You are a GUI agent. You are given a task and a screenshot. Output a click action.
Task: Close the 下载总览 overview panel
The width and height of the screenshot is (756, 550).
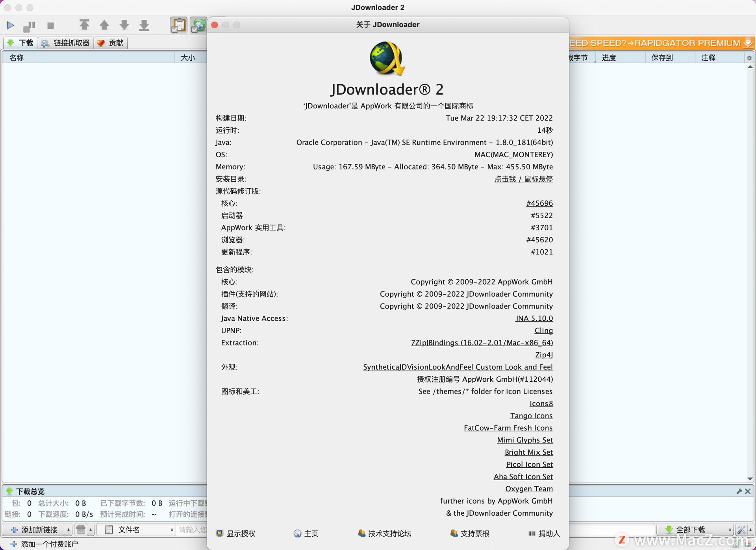coord(748,491)
